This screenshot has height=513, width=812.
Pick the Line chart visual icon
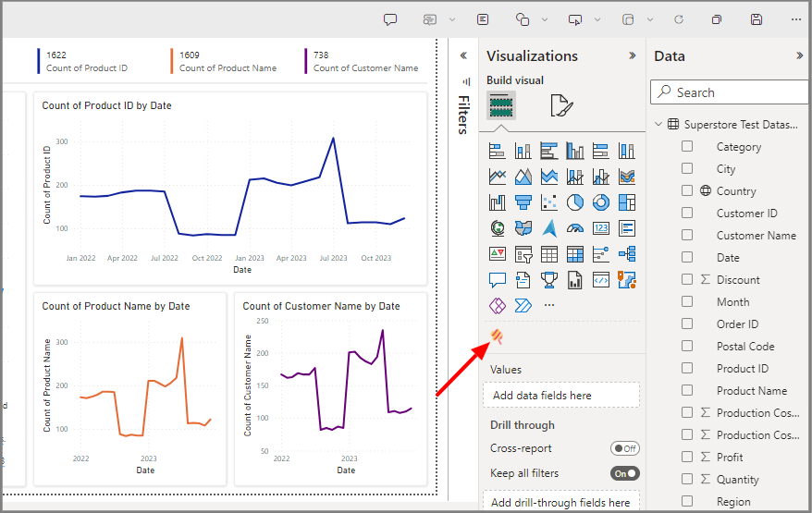(498, 177)
